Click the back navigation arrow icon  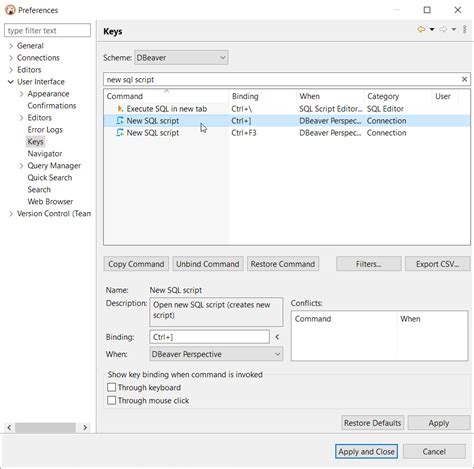(x=421, y=29)
